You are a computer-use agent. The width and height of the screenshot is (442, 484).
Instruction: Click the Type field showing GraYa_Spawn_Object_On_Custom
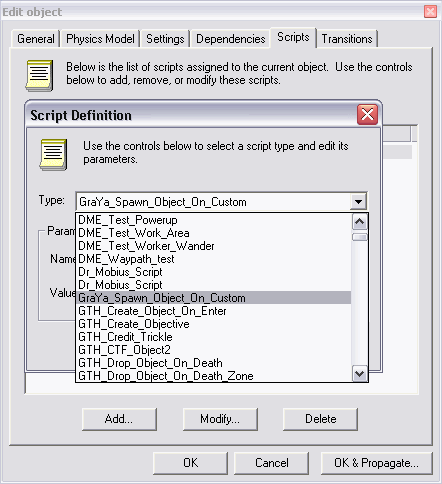pyautogui.click(x=213, y=202)
